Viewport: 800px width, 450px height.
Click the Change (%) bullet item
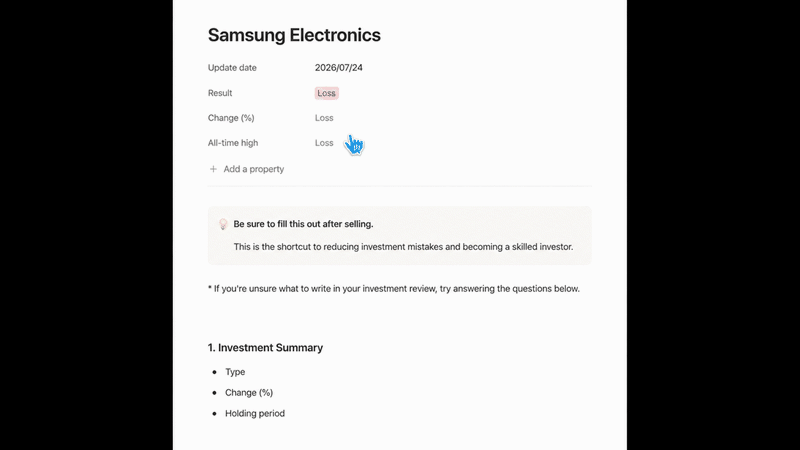click(x=249, y=393)
